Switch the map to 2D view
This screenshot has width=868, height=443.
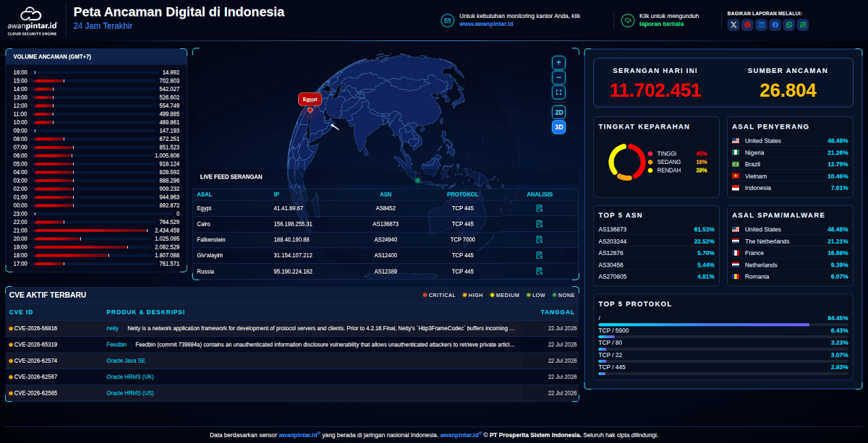(558, 112)
